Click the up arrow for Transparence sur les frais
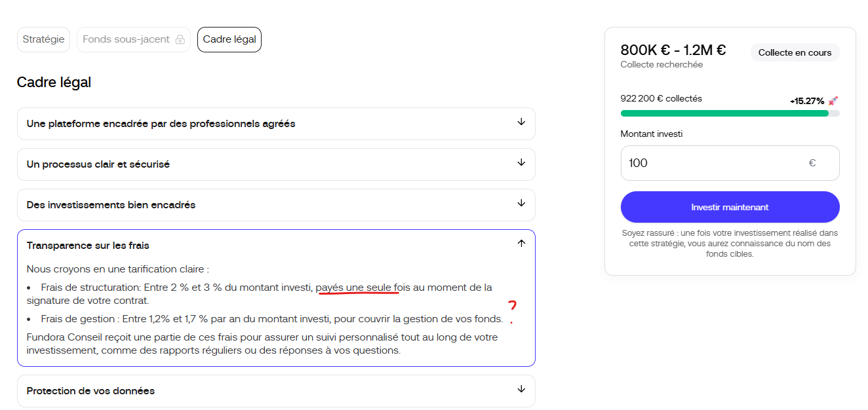 521,244
